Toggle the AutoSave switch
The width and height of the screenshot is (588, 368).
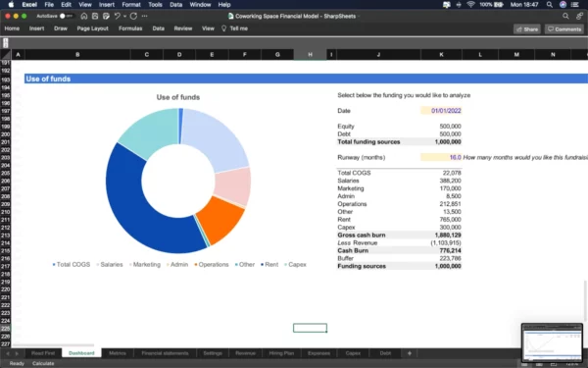coord(67,16)
